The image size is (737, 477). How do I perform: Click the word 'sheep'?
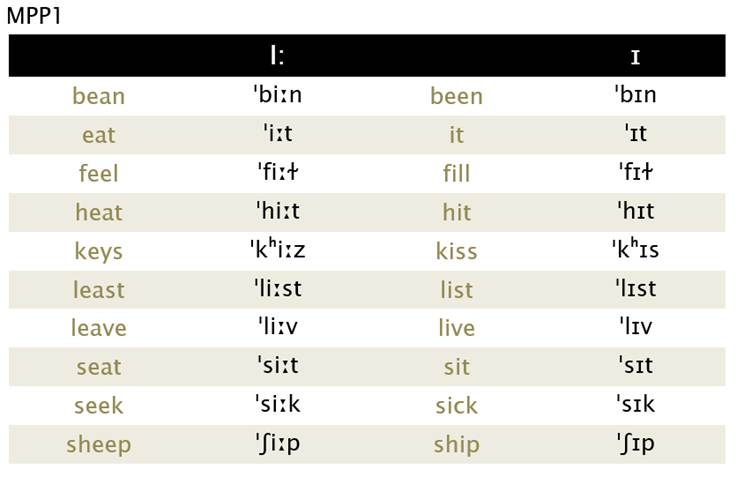[x=99, y=446]
